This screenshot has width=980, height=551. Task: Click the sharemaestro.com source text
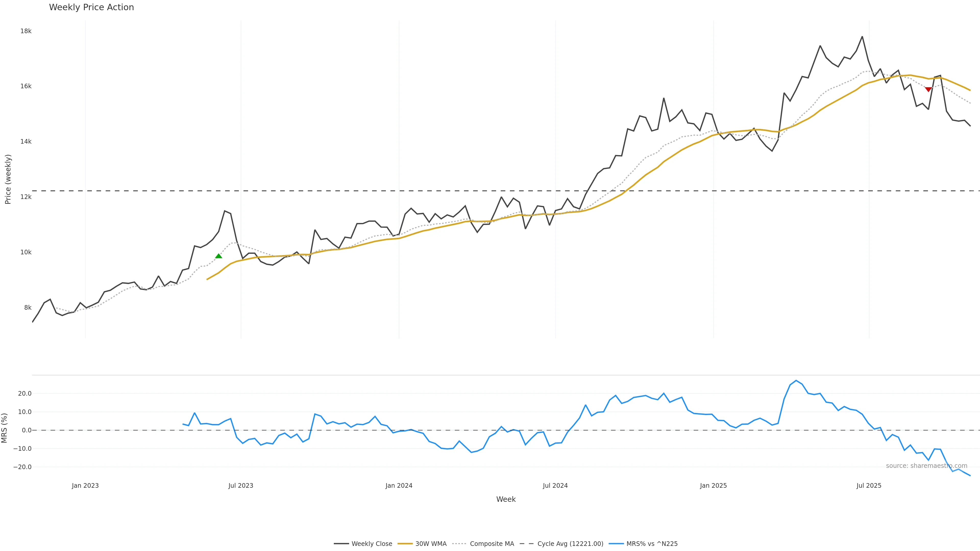[926, 466]
